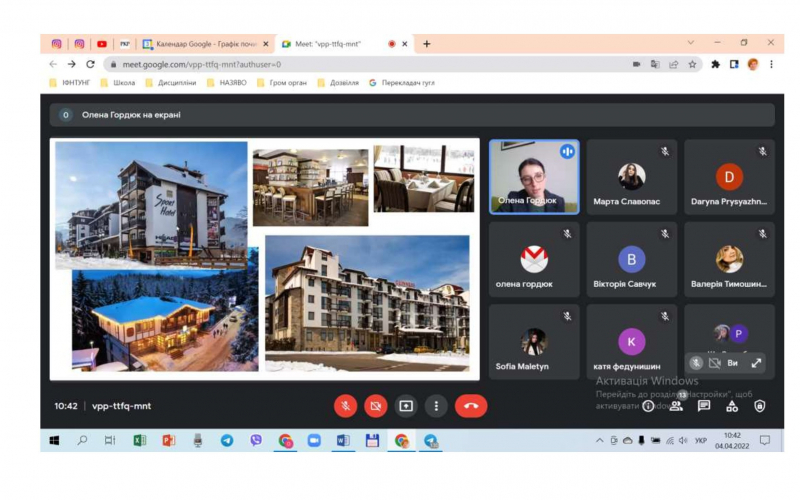The height and width of the screenshot is (500, 800).
Task: Open the Activities panel
Action: pyautogui.click(x=732, y=406)
